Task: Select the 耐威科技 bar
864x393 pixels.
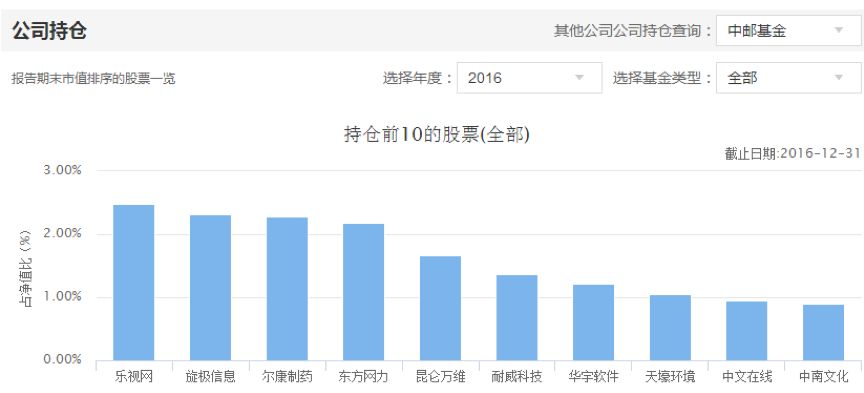Action: [517, 317]
